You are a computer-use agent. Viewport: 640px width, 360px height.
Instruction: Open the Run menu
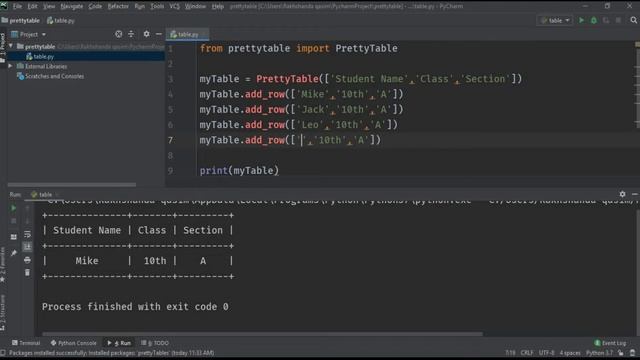tap(140, 6)
